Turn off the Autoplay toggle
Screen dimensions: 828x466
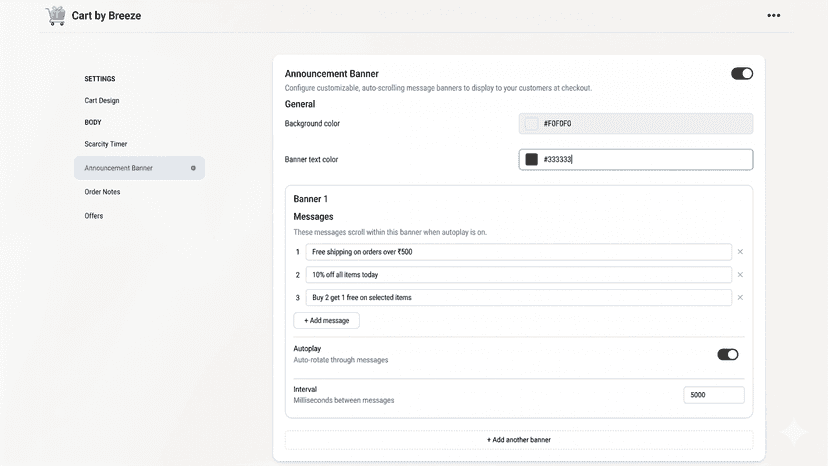[728, 355]
